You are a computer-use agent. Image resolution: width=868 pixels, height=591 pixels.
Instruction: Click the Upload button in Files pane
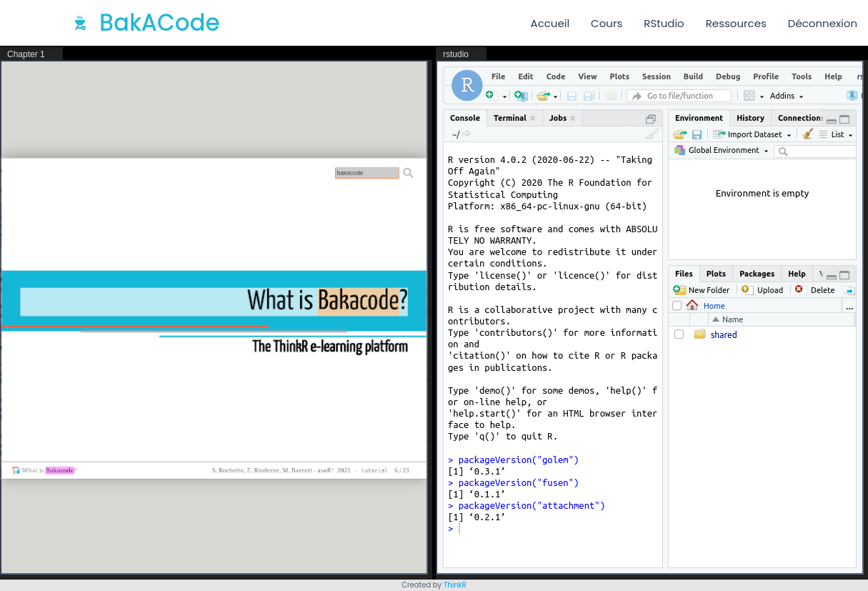click(762, 290)
